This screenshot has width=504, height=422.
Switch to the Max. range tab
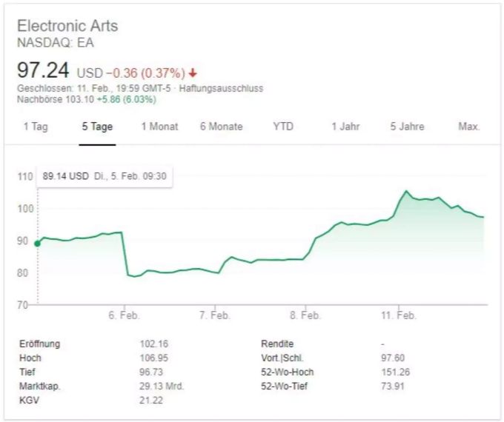tap(469, 127)
